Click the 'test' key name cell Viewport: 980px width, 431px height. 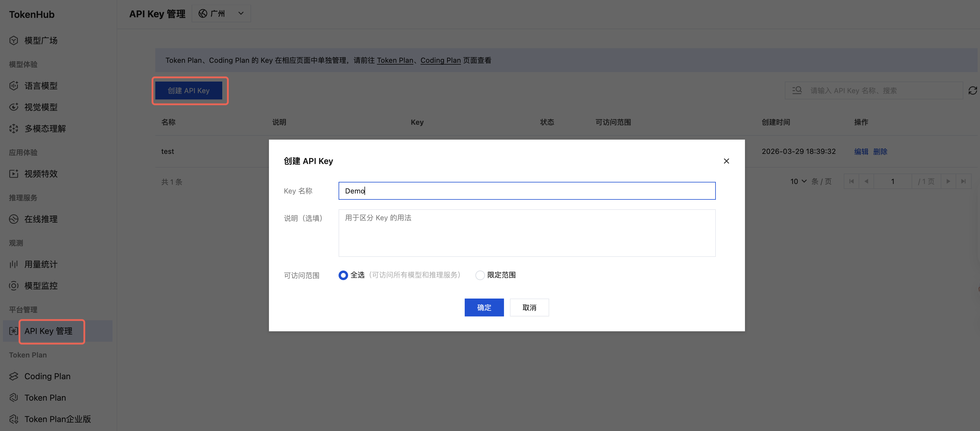point(167,151)
